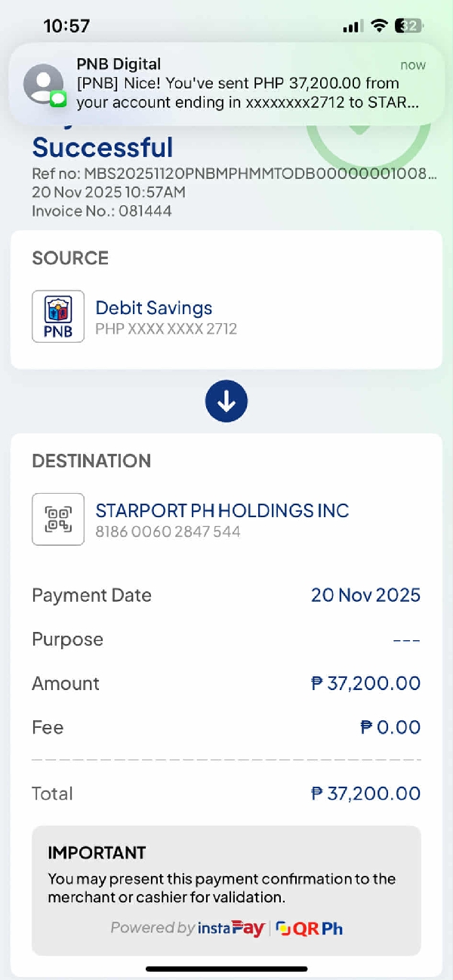Tap the PNB bank logo icon
Viewport: 453px width, 980px height.
point(58,316)
